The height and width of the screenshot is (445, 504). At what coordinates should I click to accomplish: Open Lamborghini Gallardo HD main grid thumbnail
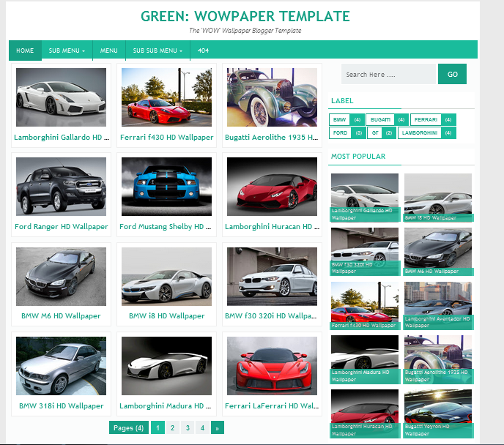coord(61,97)
